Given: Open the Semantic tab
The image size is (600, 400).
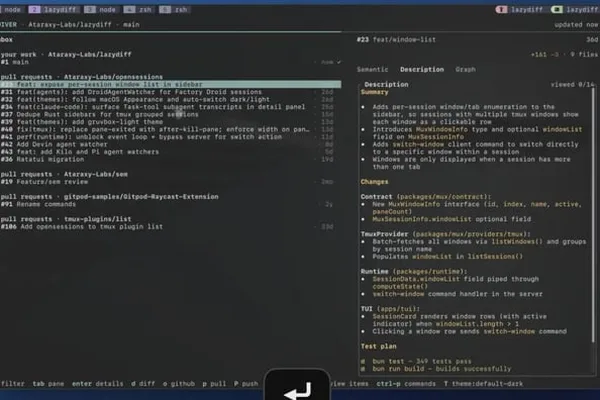Looking at the screenshot, I should coord(372,69).
